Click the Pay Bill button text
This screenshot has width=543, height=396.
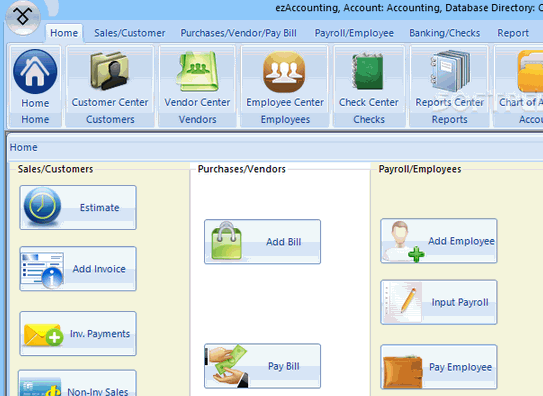pyautogui.click(x=284, y=366)
